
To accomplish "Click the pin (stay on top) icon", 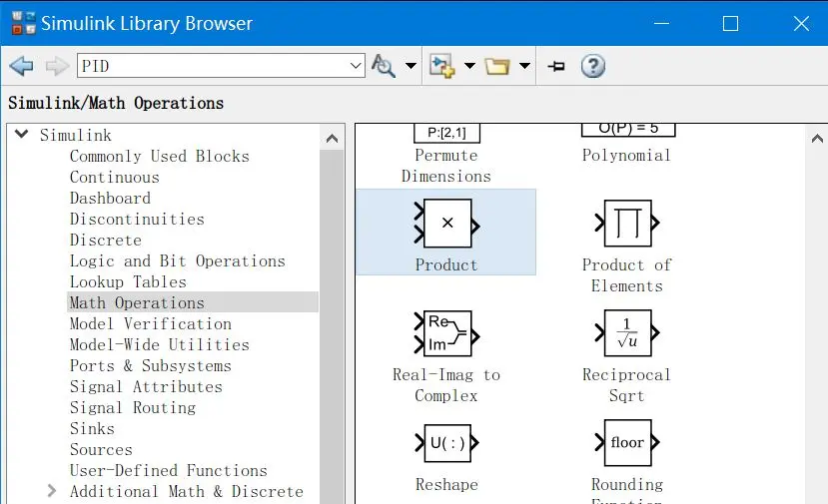I will [556, 67].
